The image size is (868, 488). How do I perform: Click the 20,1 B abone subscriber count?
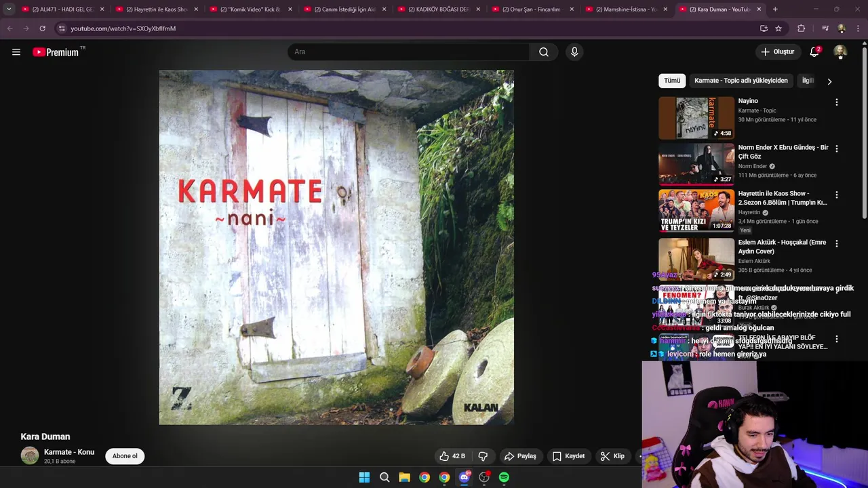[60, 462]
